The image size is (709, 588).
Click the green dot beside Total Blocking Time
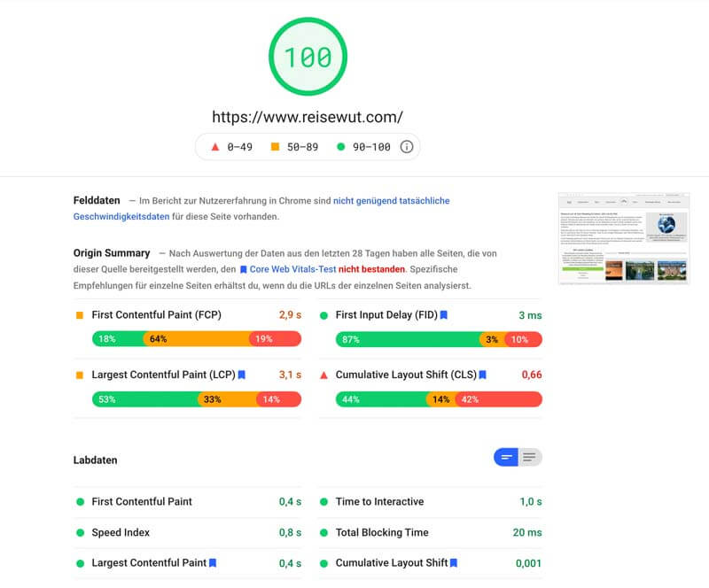(x=323, y=532)
